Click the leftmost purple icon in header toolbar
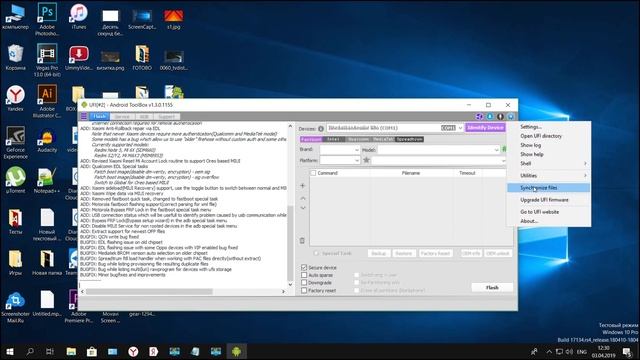This screenshot has width=640, height=360. (x=480, y=116)
